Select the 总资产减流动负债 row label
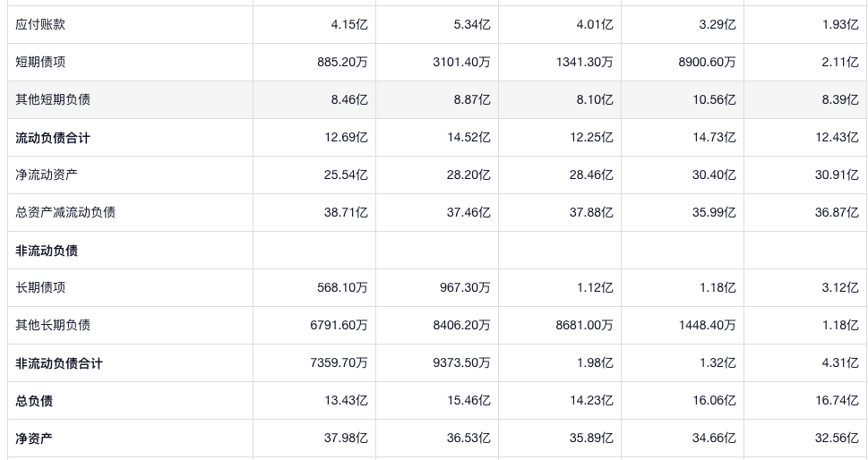 tap(65, 212)
